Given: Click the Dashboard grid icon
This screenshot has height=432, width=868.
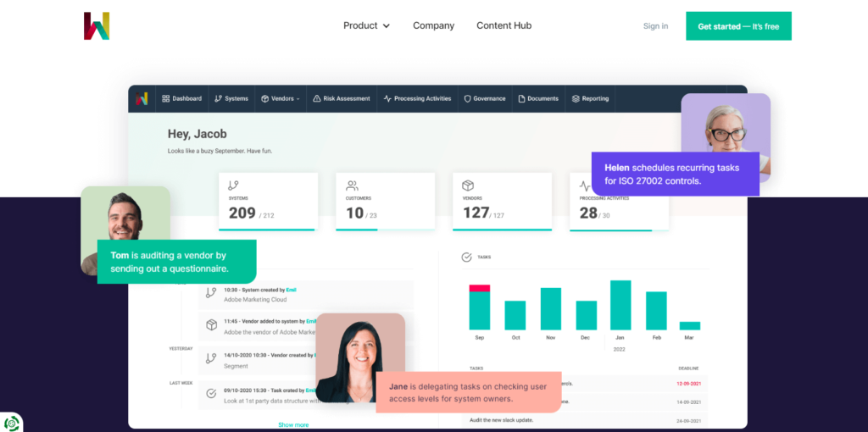Looking at the screenshot, I should coord(165,98).
